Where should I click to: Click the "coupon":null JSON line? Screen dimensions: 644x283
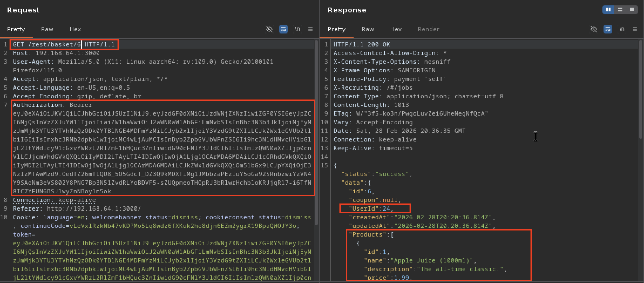pos(375,200)
